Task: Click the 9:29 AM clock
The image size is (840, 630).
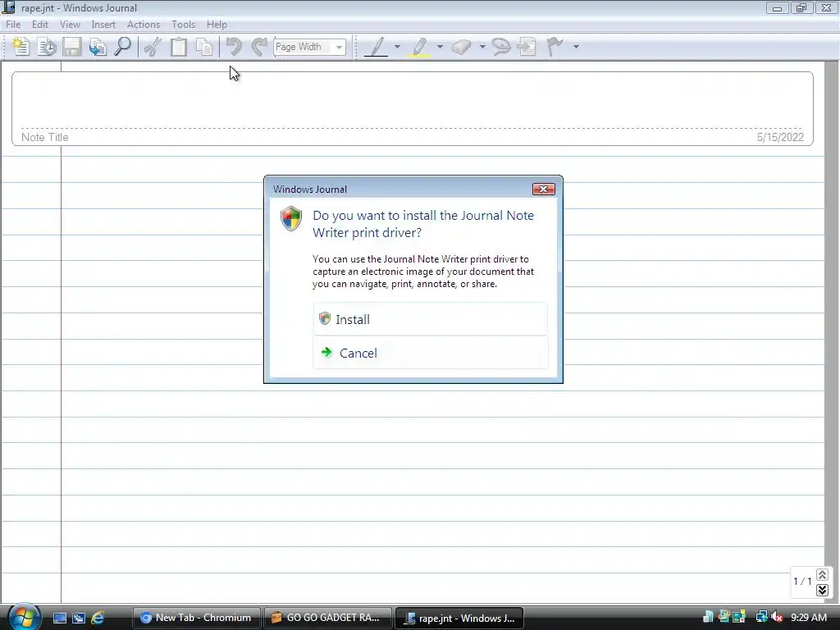Action: click(x=808, y=617)
